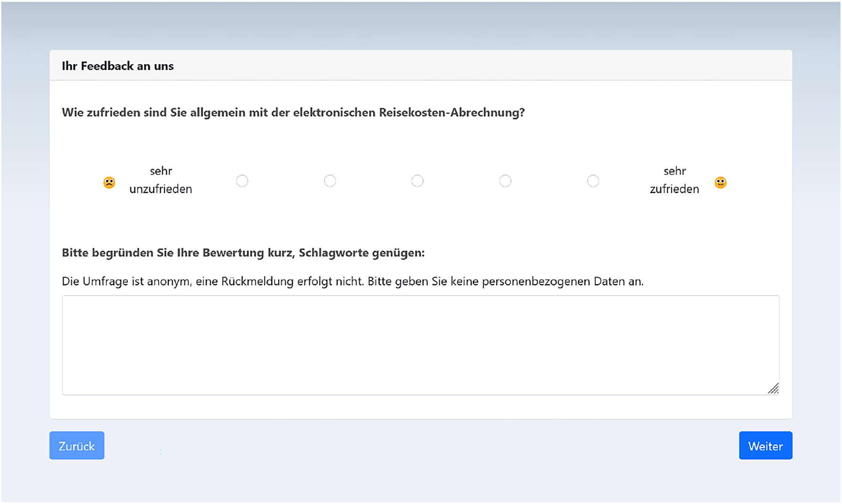Click the 'Weiter' button to continue
This screenshot has width=842, height=504.
click(x=765, y=446)
